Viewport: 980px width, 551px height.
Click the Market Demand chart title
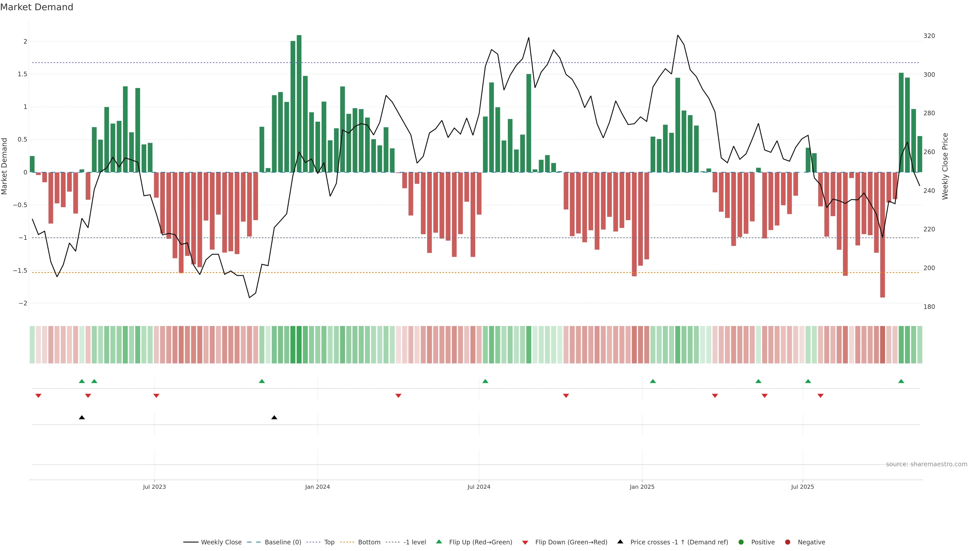(36, 7)
